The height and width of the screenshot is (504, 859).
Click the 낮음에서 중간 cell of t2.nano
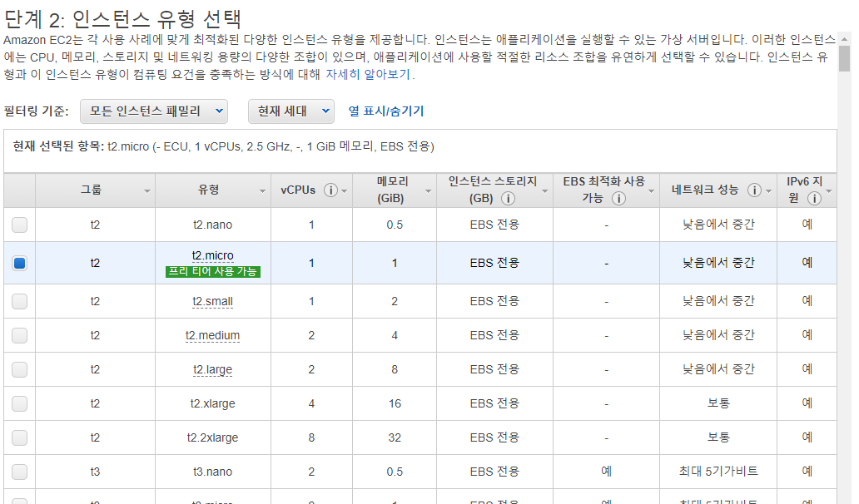pyautogui.click(x=718, y=225)
